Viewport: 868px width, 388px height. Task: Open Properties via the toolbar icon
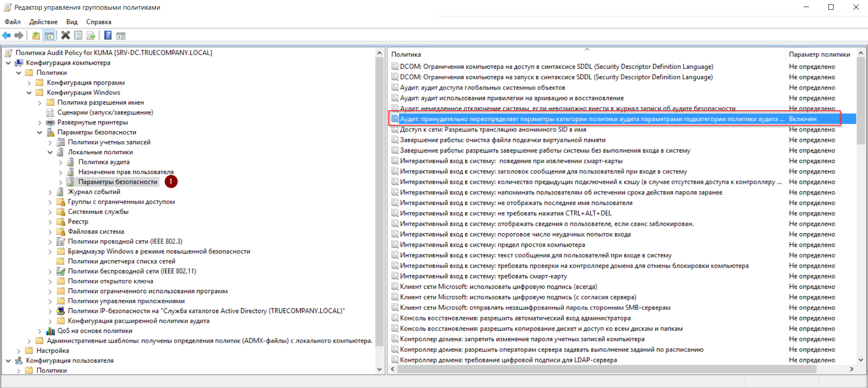pyautogui.click(x=78, y=36)
